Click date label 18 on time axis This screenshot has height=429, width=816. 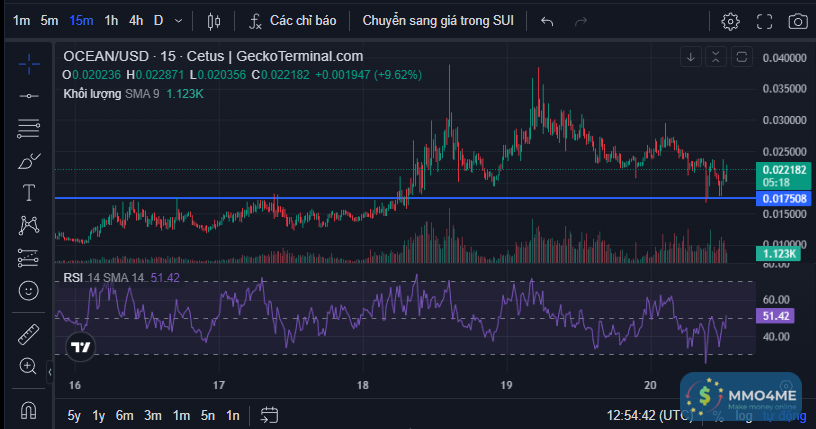tap(363, 385)
